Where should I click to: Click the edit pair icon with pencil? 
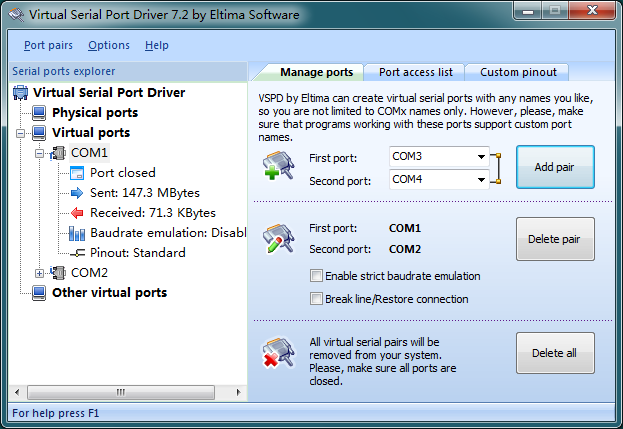pyautogui.click(x=278, y=238)
